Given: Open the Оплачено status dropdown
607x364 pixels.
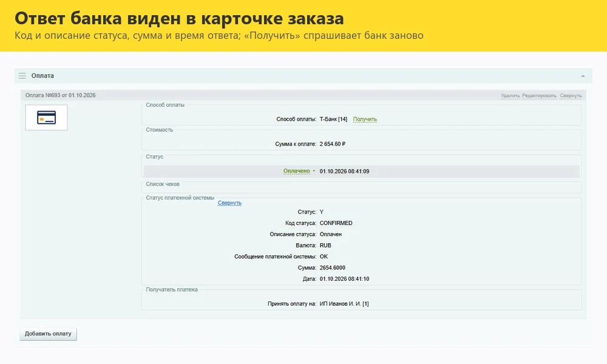Looking at the screenshot, I should pos(299,171).
